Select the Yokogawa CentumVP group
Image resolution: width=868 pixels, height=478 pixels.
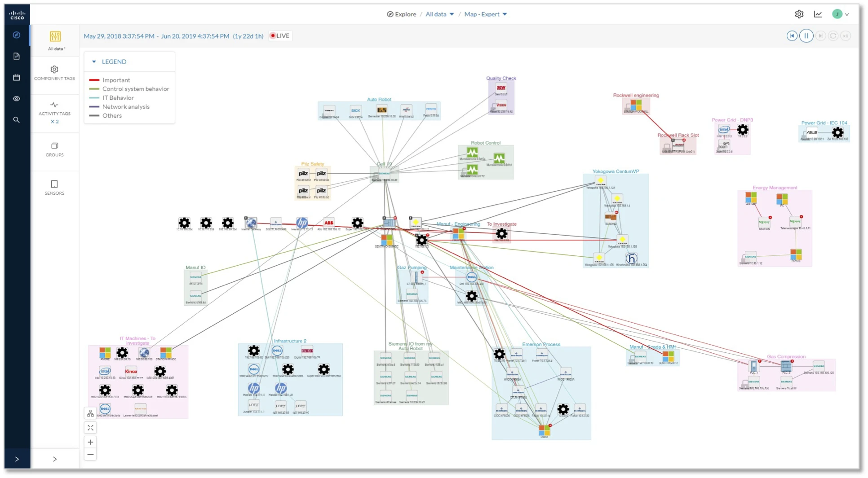point(615,171)
